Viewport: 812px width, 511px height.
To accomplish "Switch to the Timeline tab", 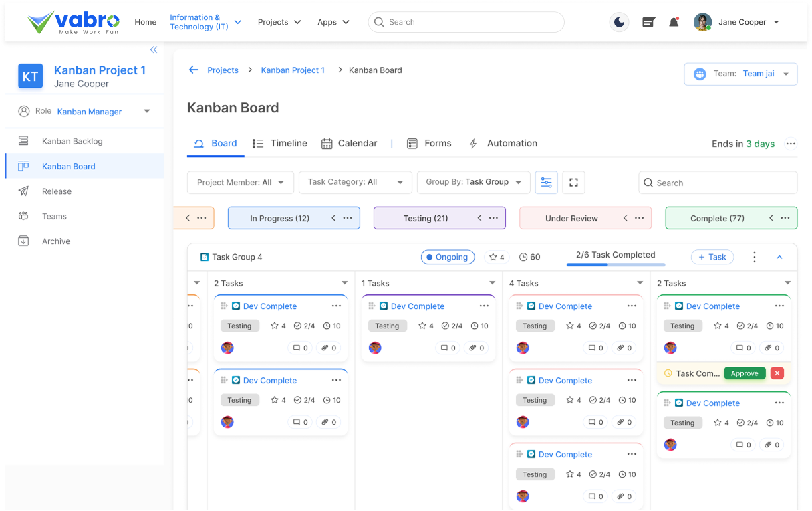I will pos(279,143).
